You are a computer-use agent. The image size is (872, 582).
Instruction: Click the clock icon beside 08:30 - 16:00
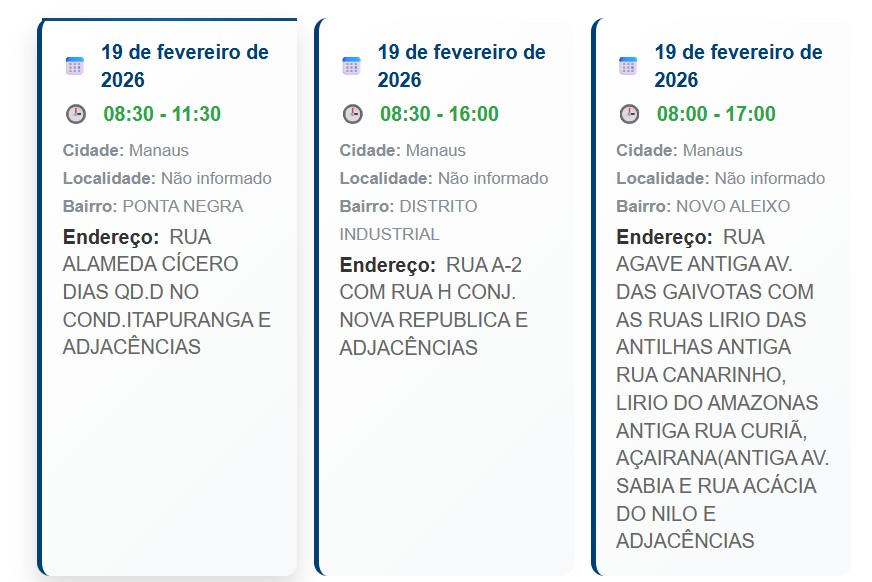coord(353,114)
